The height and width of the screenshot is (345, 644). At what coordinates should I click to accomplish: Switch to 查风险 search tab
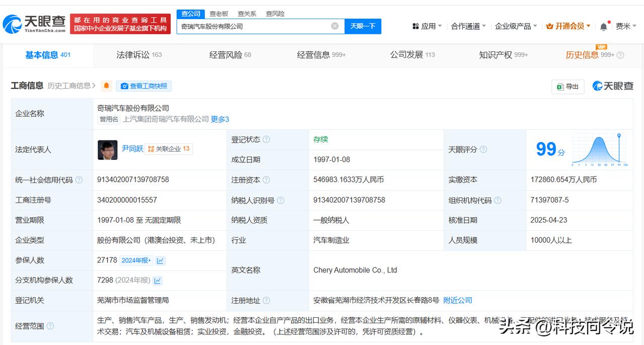click(275, 14)
